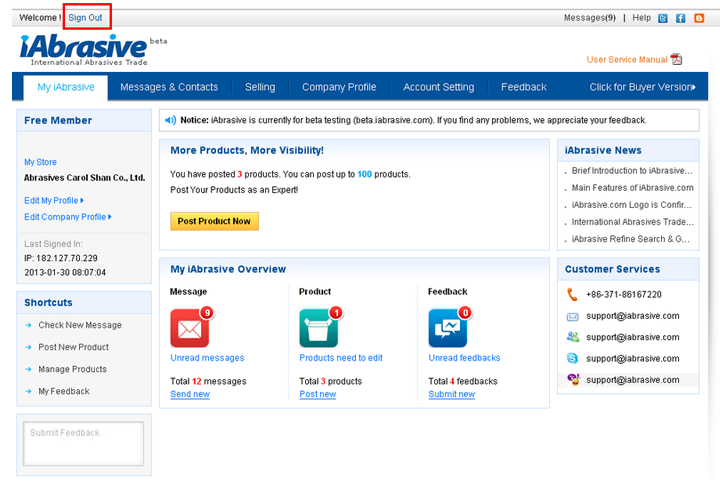Click the speaker Notice icon
This screenshot has height=494, width=720.
tap(170, 120)
